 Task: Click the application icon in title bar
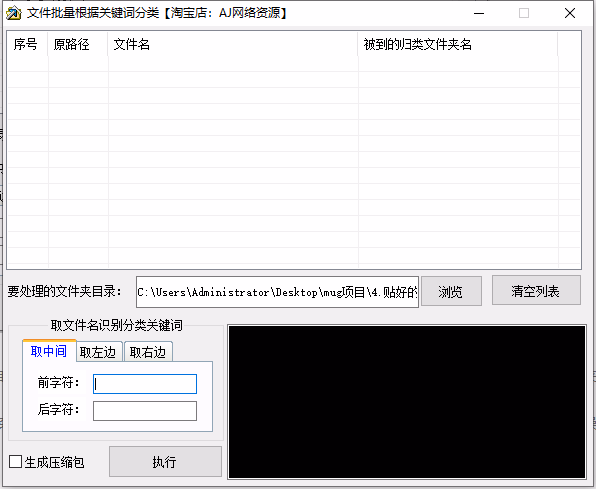pos(14,13)
